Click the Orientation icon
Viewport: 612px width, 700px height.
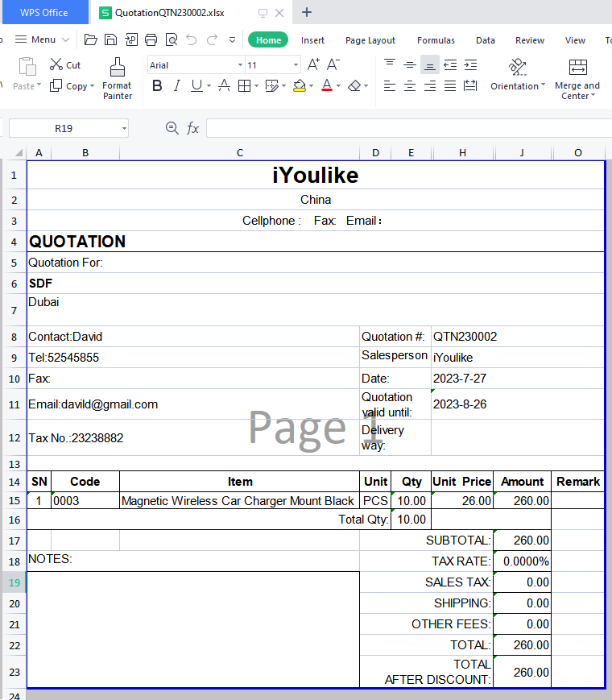[517, 67]
